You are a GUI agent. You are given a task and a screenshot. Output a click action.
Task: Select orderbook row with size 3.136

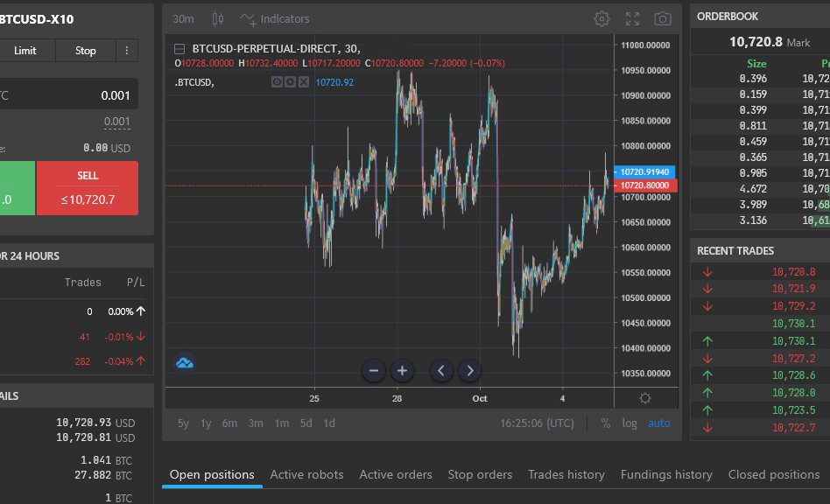tap(760, 220)
